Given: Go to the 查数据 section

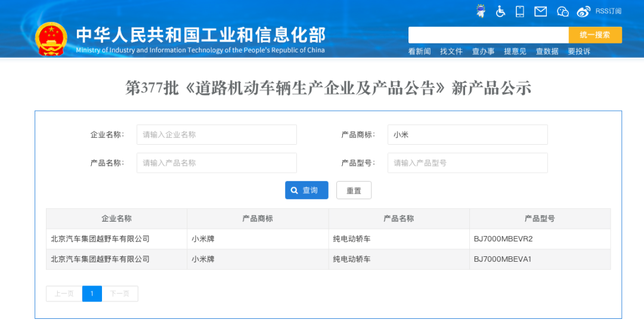Looking at the screenshot, I should (x=547, y=52).
